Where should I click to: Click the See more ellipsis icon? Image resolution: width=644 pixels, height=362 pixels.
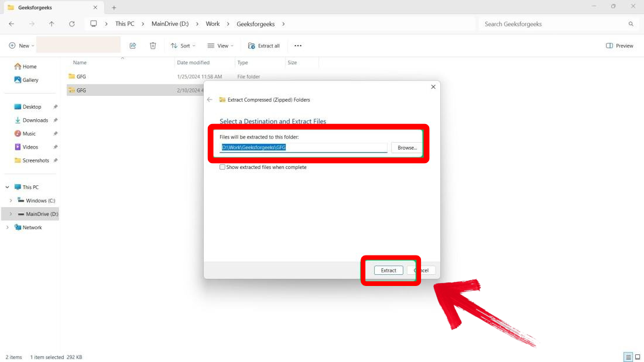click(x=297, y=46)
